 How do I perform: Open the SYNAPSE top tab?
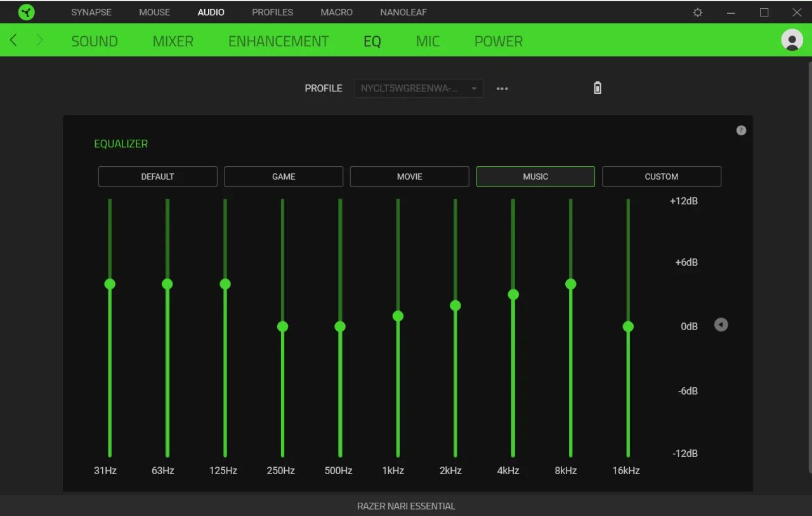point(91,12)
